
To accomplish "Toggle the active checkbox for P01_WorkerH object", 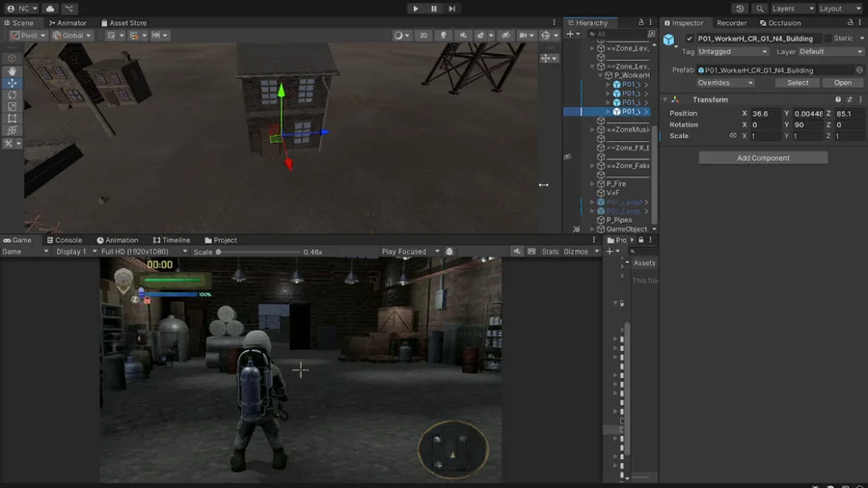I will [690, 39].
